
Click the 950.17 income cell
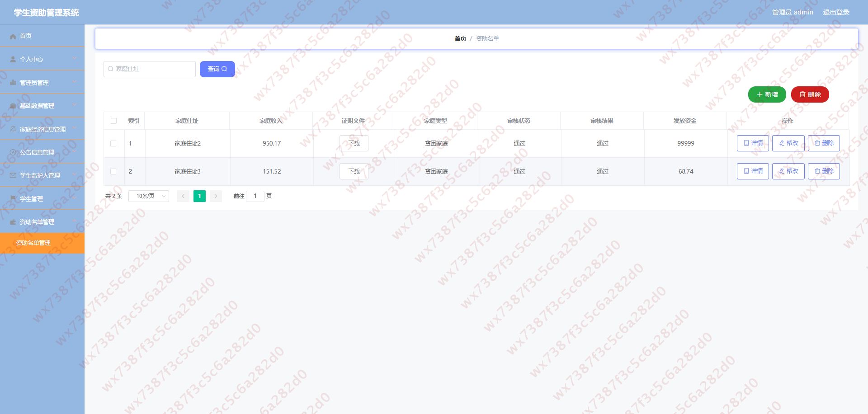(x=272, y=144)
